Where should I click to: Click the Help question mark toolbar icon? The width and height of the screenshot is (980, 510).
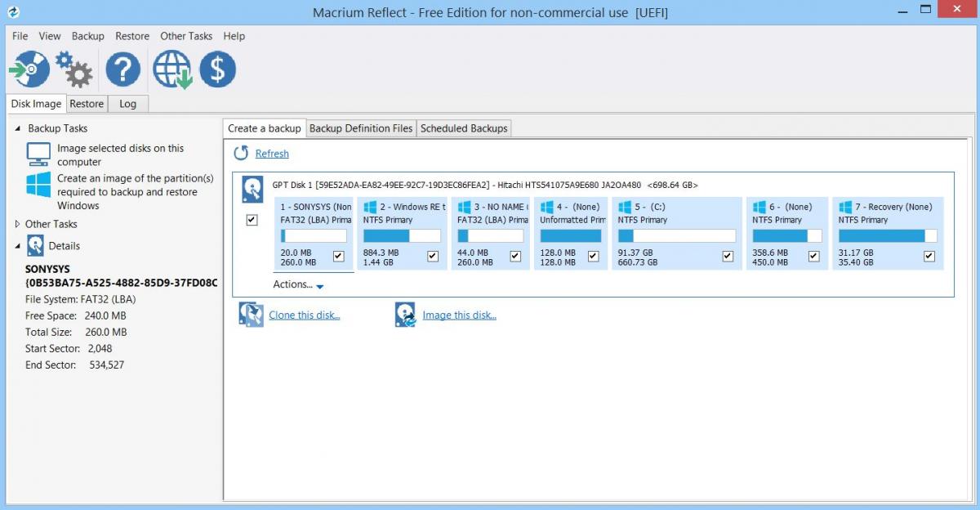(x=123, y=69)
